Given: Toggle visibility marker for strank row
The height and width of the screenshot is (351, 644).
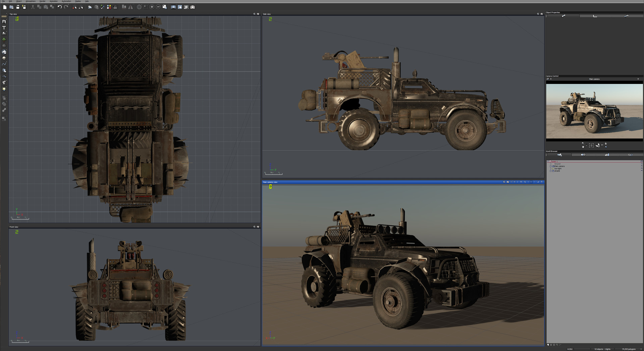Looking at the screenshot, I should [x=642, y=171].
